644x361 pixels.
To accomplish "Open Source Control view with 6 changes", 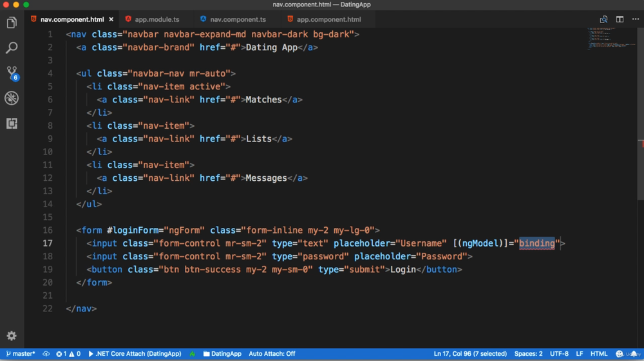I will (x=12, y=73).
